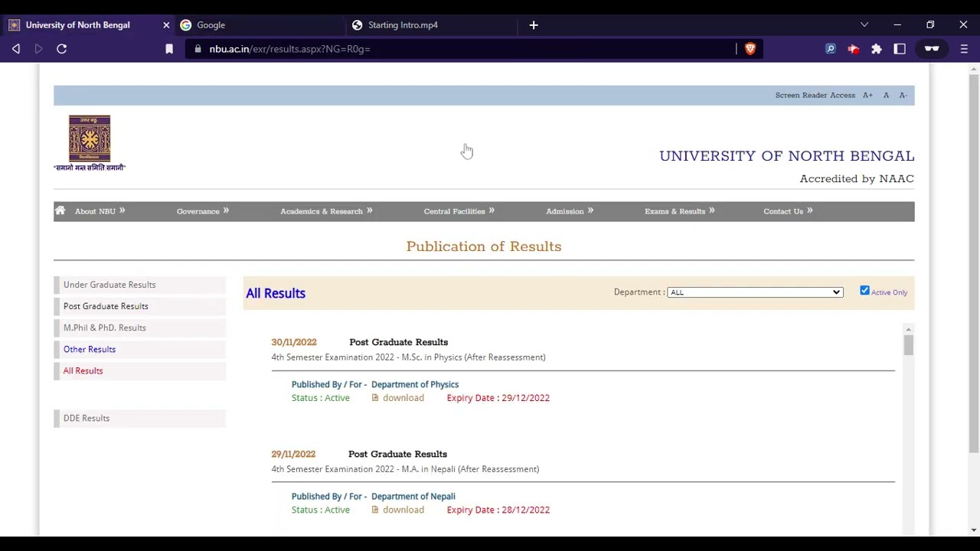The width and height of the screenshot is (980, 551).
Task: Decrease font size with A- button
Action: (x=903, y=96)
